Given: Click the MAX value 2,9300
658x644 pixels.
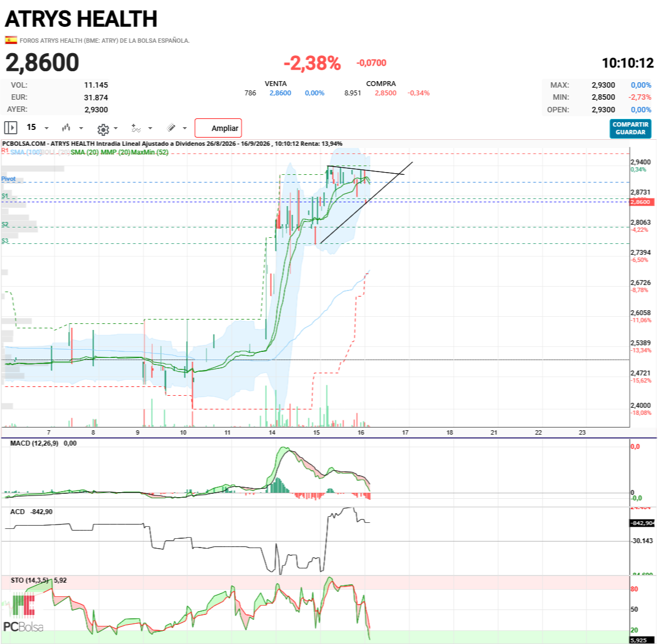Looking at the screenshot, I should [x=603, y=85].
